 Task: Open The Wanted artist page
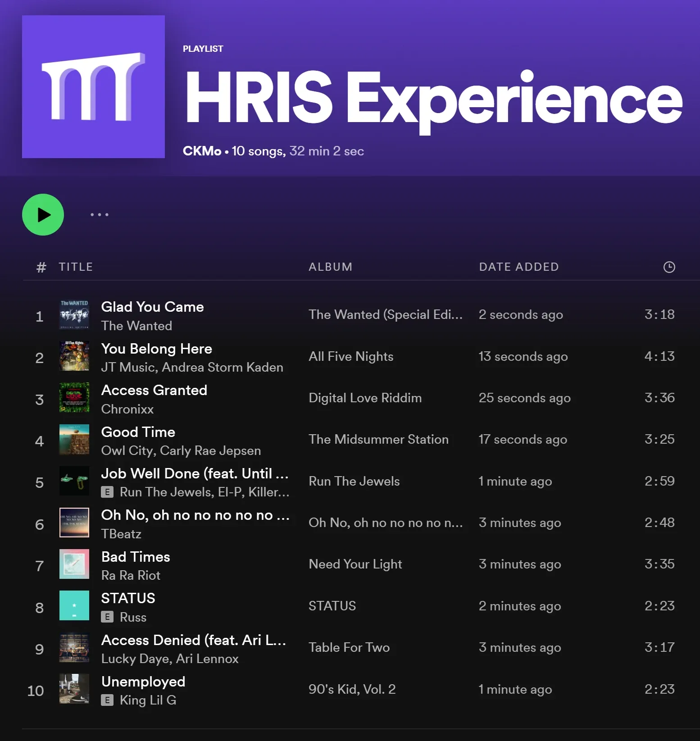(x=136, y=326)
